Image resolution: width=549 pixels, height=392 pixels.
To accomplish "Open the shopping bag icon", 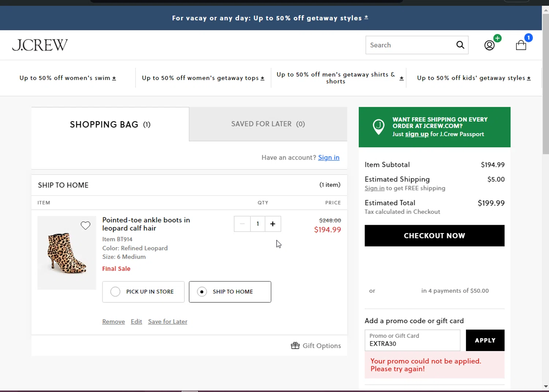I will (521, 45).
